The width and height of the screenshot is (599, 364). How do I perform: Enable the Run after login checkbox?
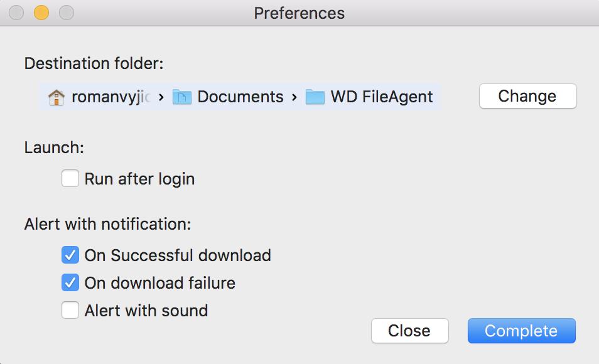(70, 178)
